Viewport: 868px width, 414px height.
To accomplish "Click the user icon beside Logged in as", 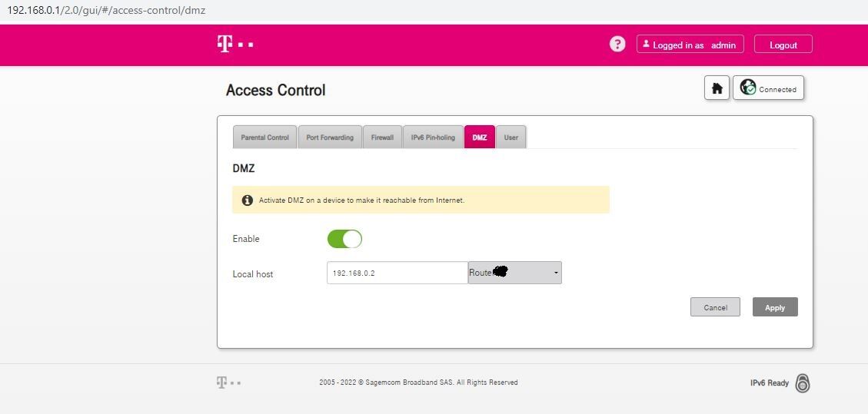I will point(646,44).
